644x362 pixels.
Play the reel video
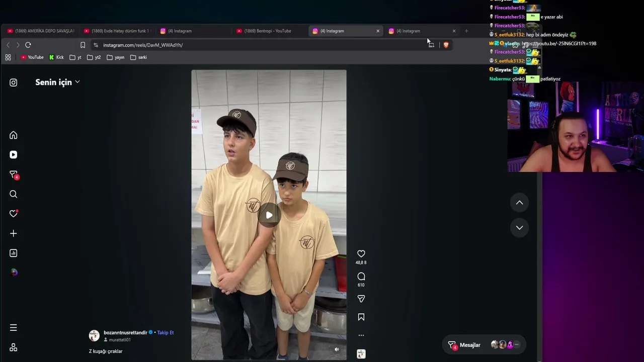[269, 215]
